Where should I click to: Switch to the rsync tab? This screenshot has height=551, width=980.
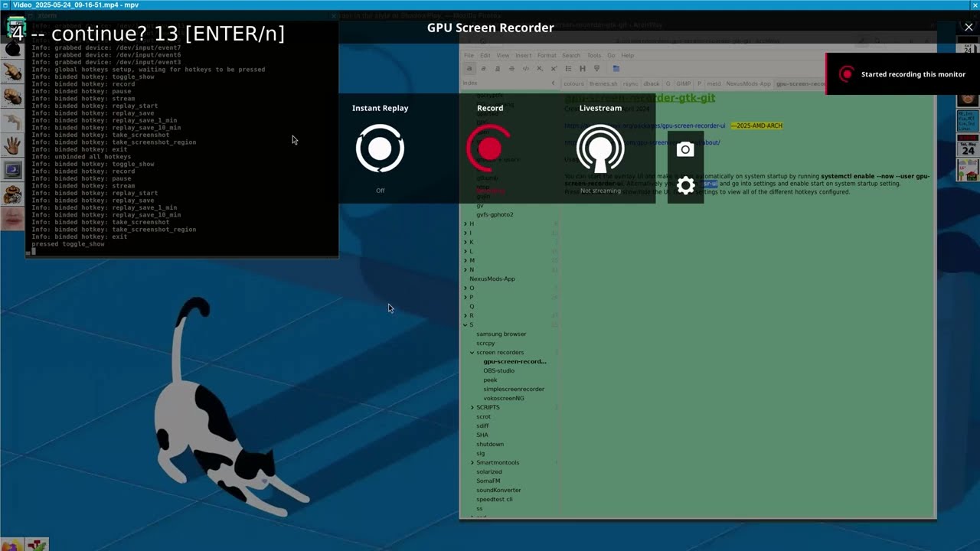pos(630,83)
